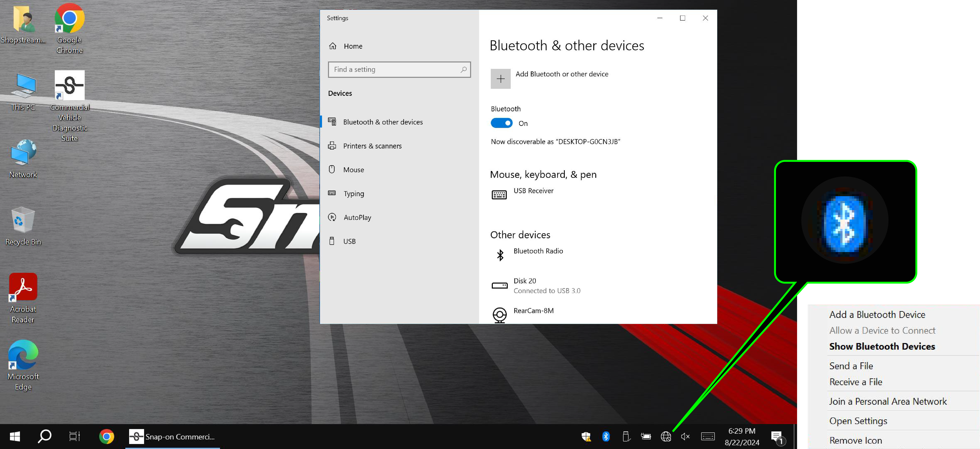This screenshot has width=980, height=449.
Task: Click the plus icon to add device
Action: point(500,79)
